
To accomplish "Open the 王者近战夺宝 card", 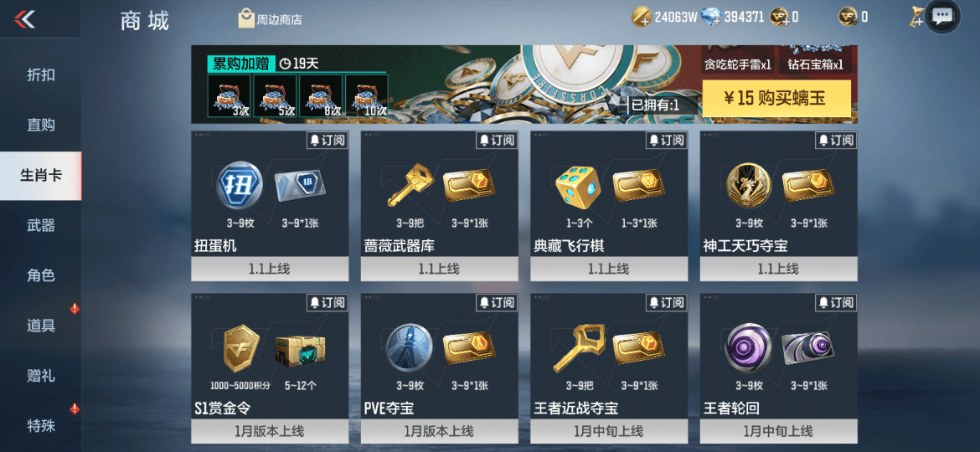I will 609,368.
